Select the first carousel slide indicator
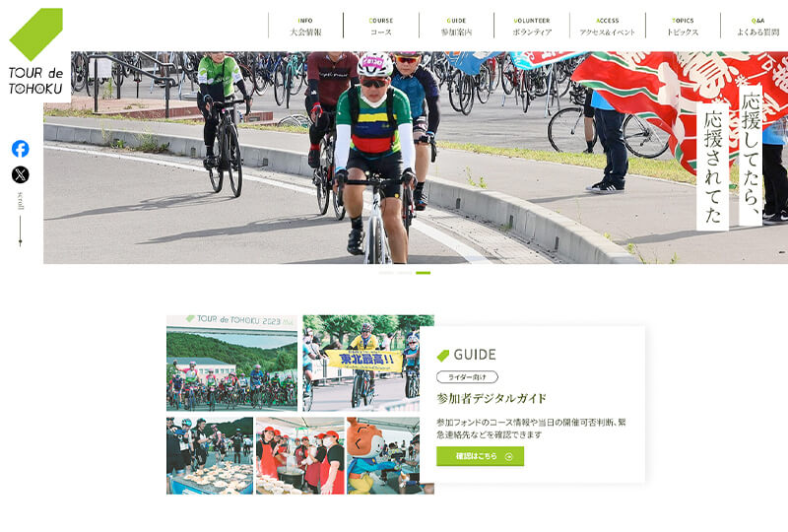788x532 pixels. tap(386, 273)
